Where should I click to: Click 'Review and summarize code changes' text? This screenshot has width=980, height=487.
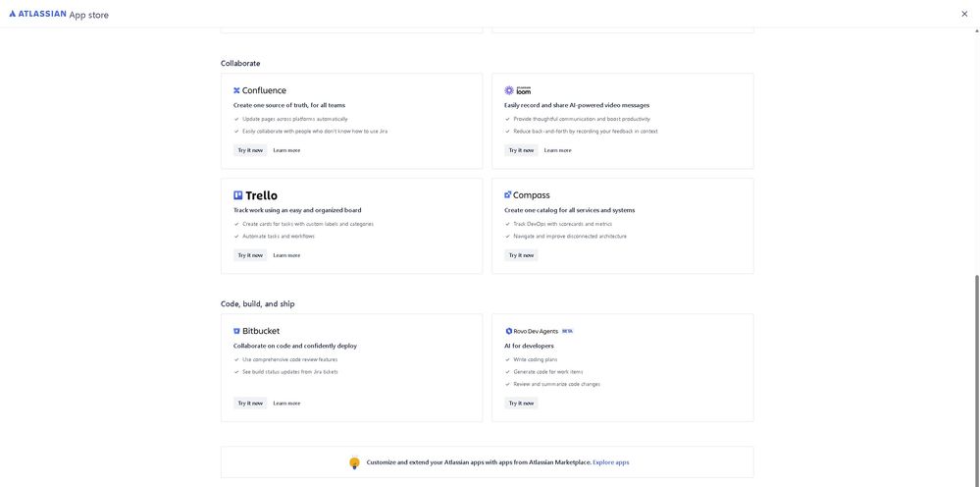557,385
